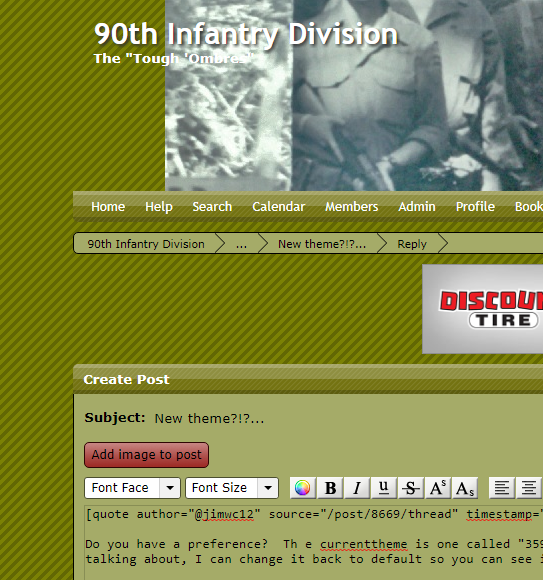Toggle strikethrough formatting

(x=411, y=488)
